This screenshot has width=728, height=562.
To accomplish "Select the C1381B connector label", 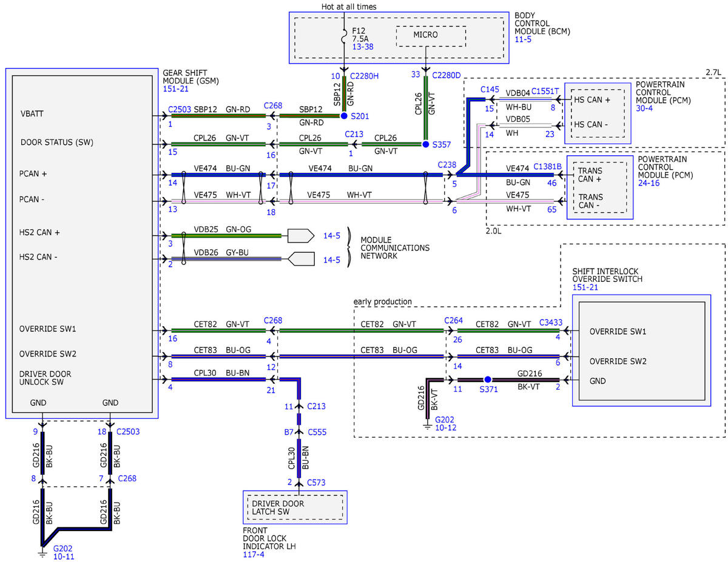I will 547,166.
